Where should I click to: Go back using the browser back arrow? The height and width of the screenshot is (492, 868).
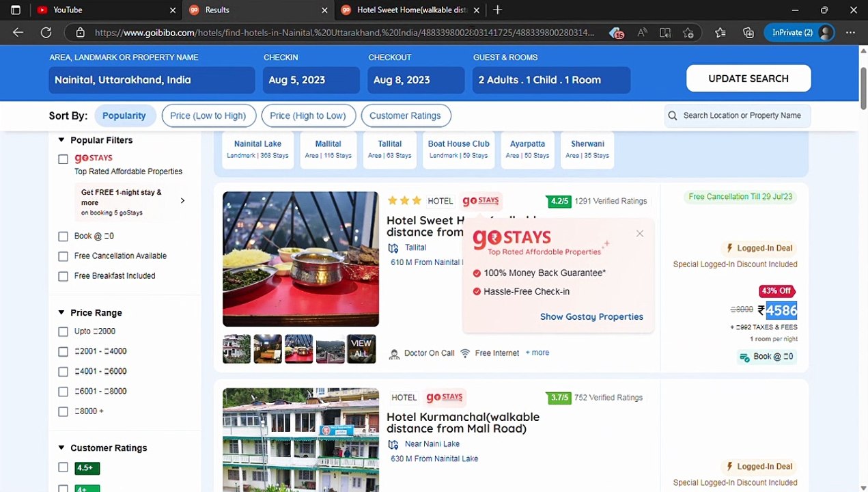pos(18,32)
